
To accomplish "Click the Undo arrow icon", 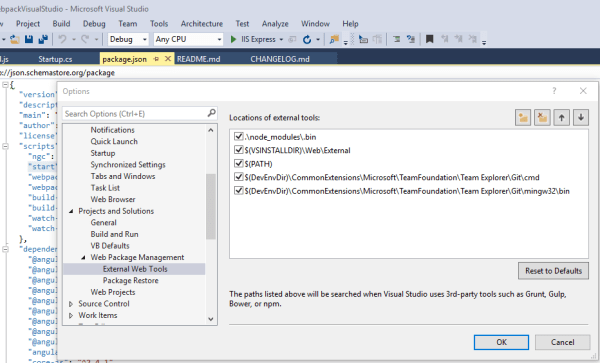I will [x=62, y=39].
